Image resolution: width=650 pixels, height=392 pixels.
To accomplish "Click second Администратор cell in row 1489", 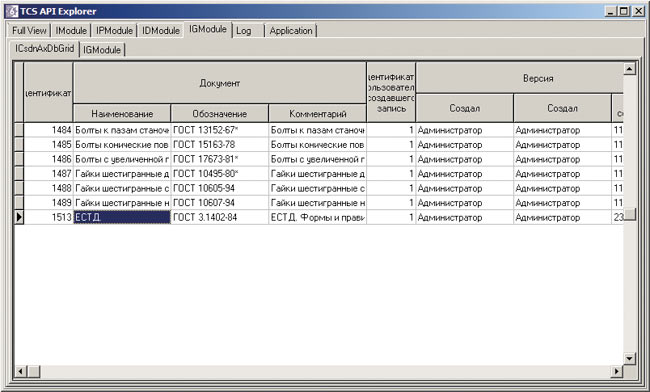I will click(563, 203).
